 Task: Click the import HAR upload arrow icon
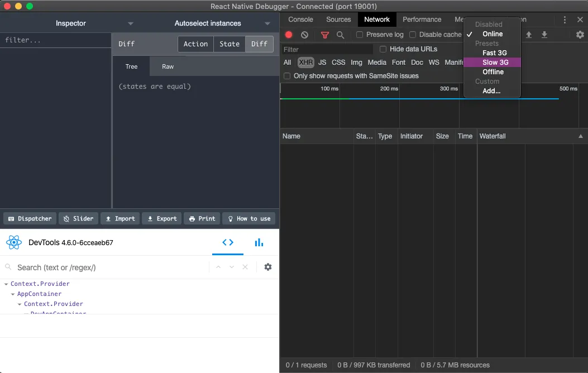click(529, 35)
